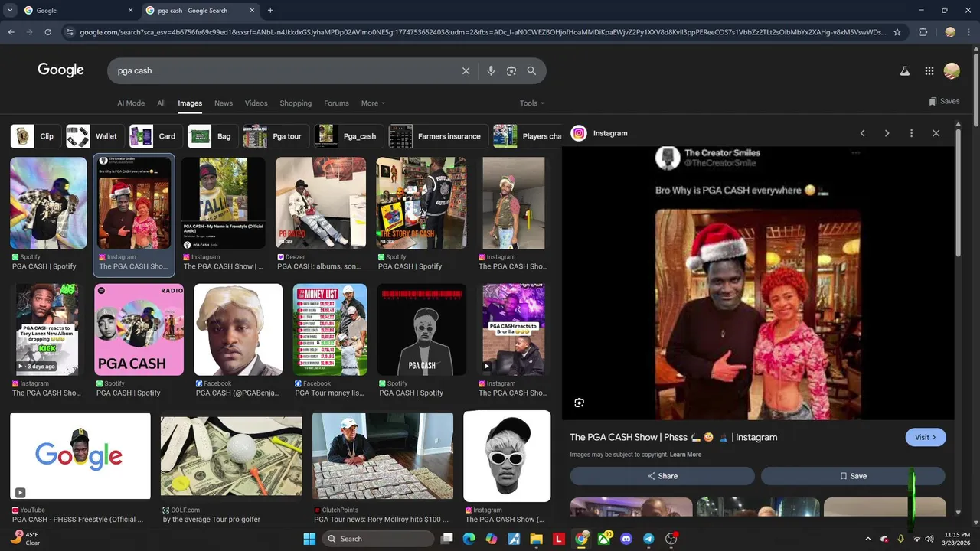980x551 pixels.
Task: Switch to the Shopping results tab
Action: tap(296, 103)
